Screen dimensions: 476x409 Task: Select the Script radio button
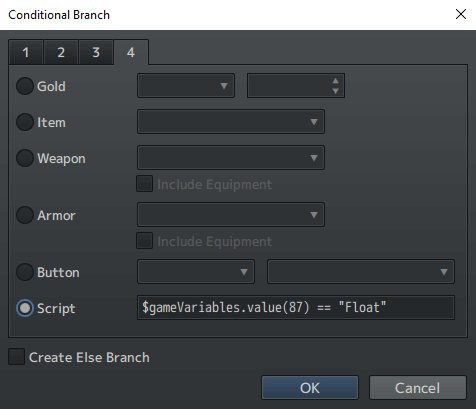pos(25,308)
